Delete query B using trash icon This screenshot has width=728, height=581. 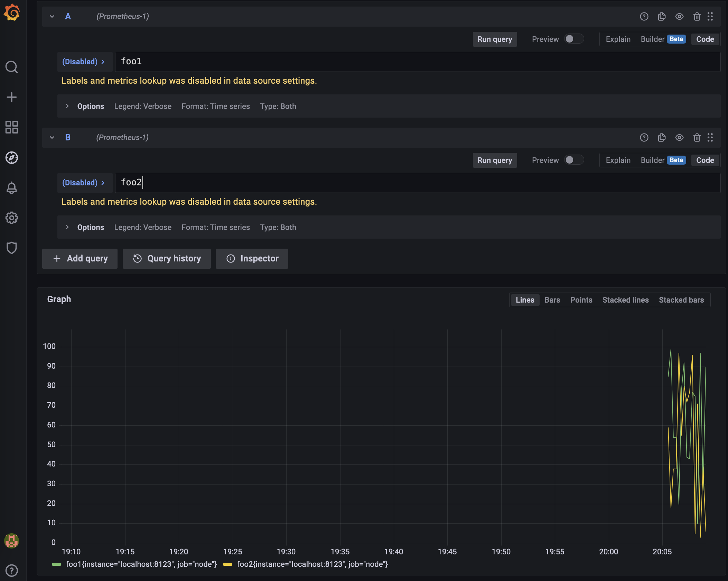(x=697, y=138)
